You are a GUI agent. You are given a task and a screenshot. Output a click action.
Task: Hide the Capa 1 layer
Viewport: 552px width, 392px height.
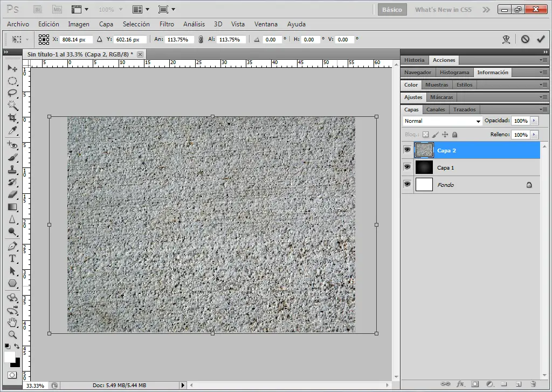[x=407, y=167]
